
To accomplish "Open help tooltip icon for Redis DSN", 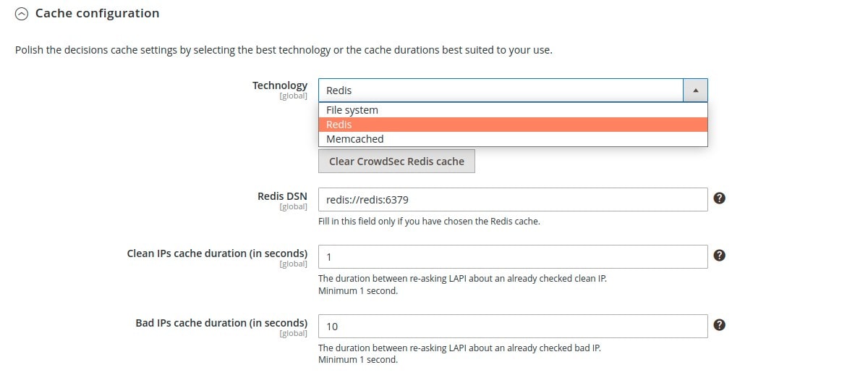I will point(719,198).
